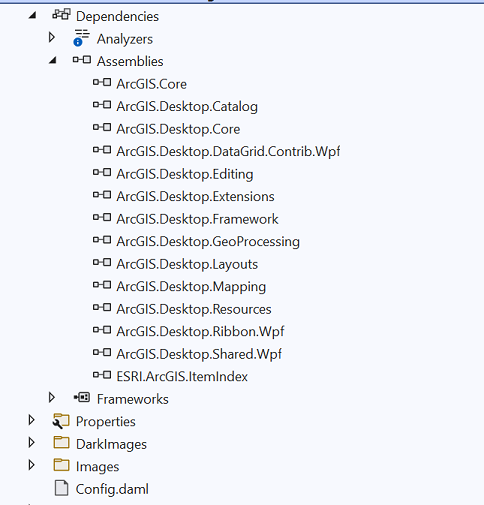484x505 pixels.
Task: Click the Dependencies icon
Action: click(x=61, y=15)
